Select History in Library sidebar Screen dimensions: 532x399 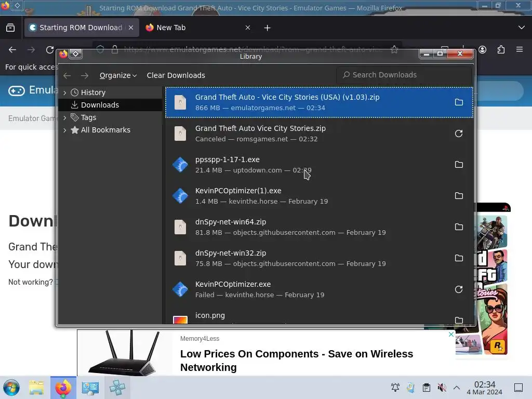110,92
